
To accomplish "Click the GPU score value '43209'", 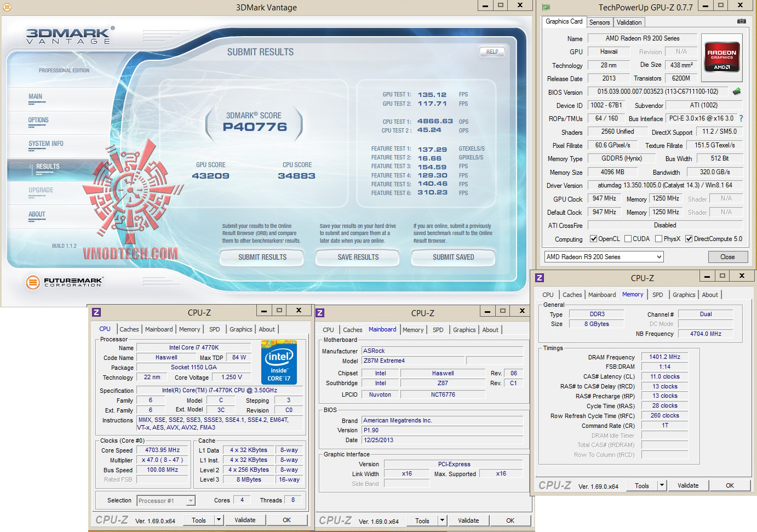I will pyautogui.click(x=210, y=176).
